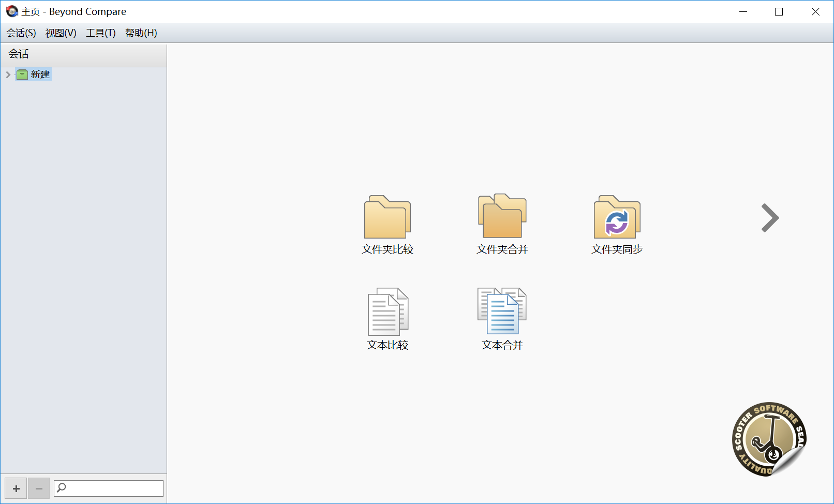Launch the 文件夹合并 folder merge icon
Viewport: 834px width, 504px height.
click(502, 216)
